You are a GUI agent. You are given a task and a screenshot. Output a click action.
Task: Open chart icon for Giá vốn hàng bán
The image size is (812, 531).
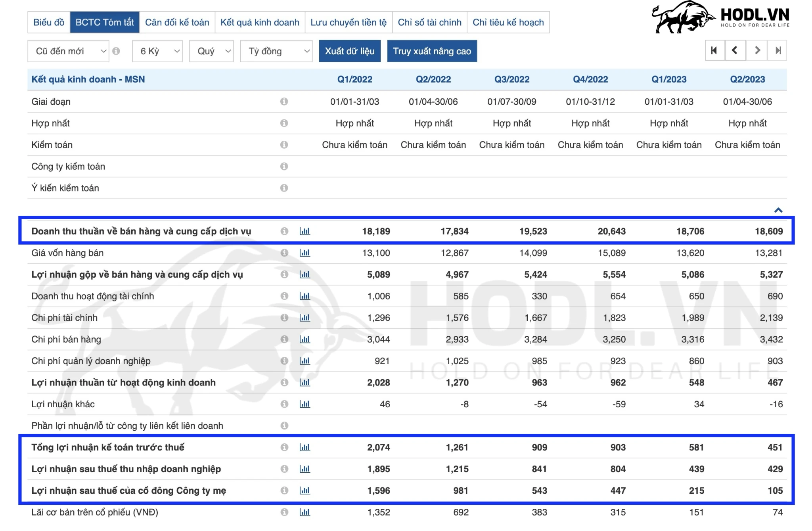click(x=304, y=253)
